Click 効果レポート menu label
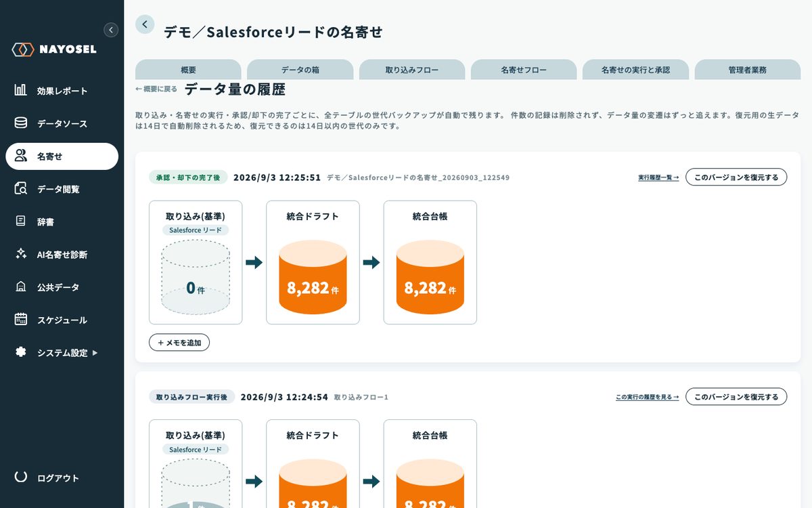 coord(62,91)
